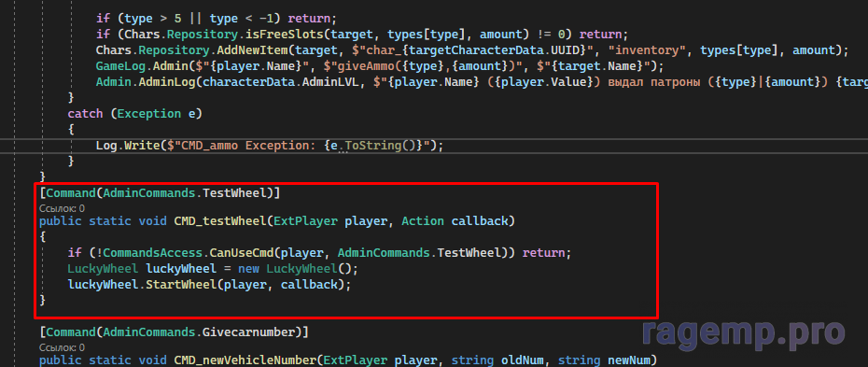Select the CommandsAccess class name
This screenshot has width=868, height=367.
pyautogui.click(x=153, y=253)
